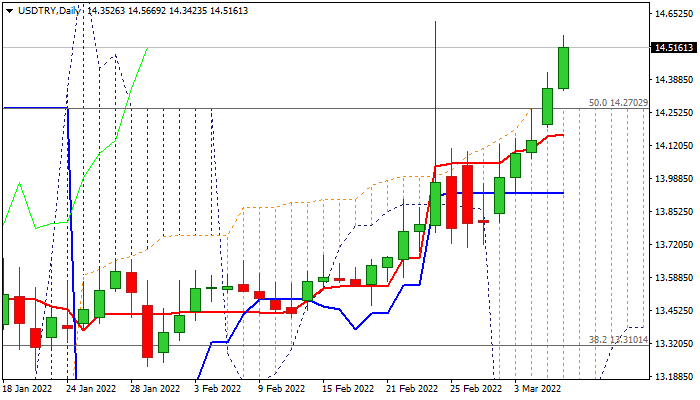Click the 14.65250 price axis label

point(673,14)
